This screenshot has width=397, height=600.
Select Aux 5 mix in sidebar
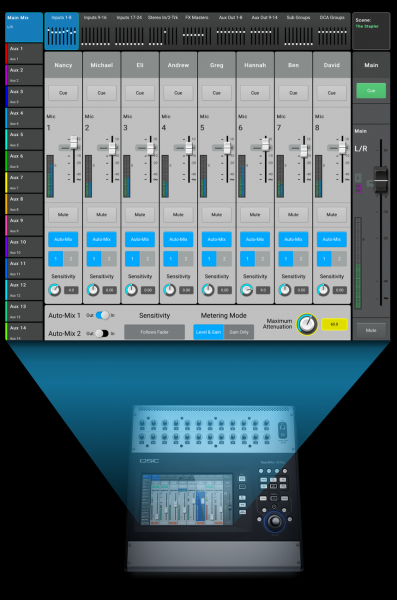click(x=24, y=139)
